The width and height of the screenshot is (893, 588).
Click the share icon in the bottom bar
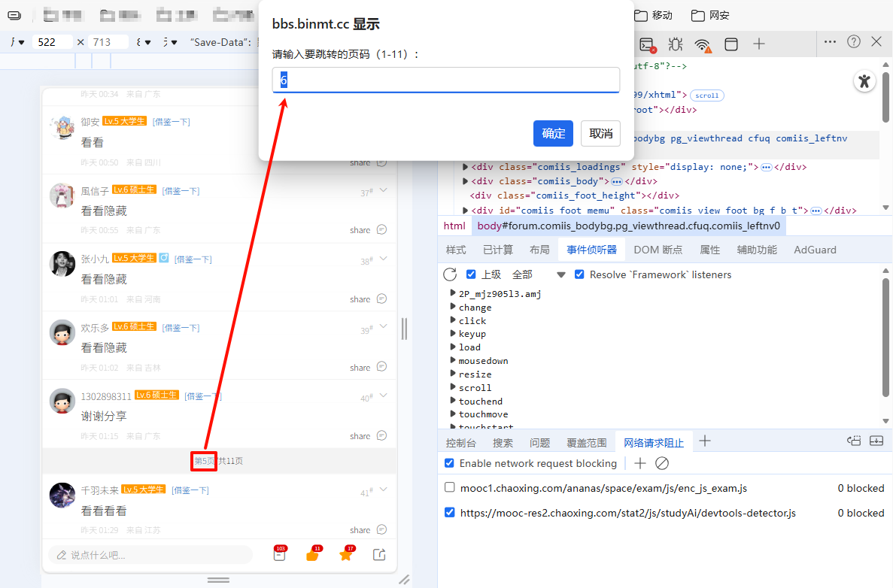click(379, 554)
